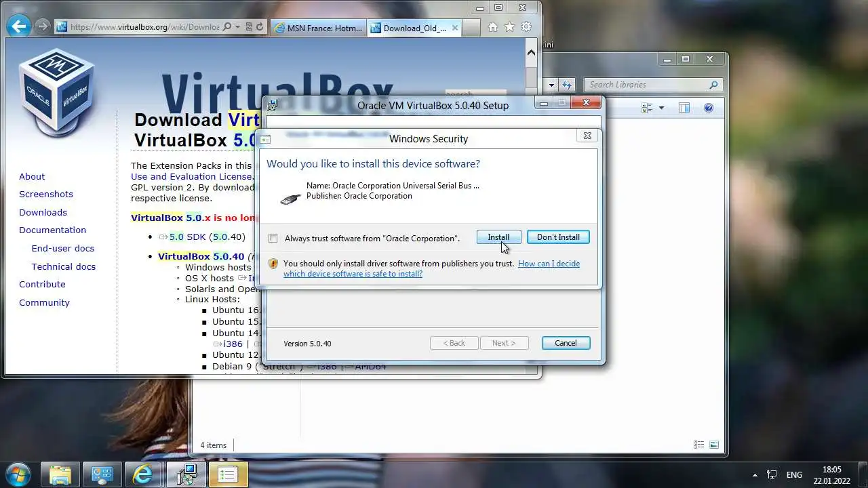Image resolution: width=868 pixels, height=488 pixels.
Task: Click the security shield warning icon
Action: (x=273, y=264)
